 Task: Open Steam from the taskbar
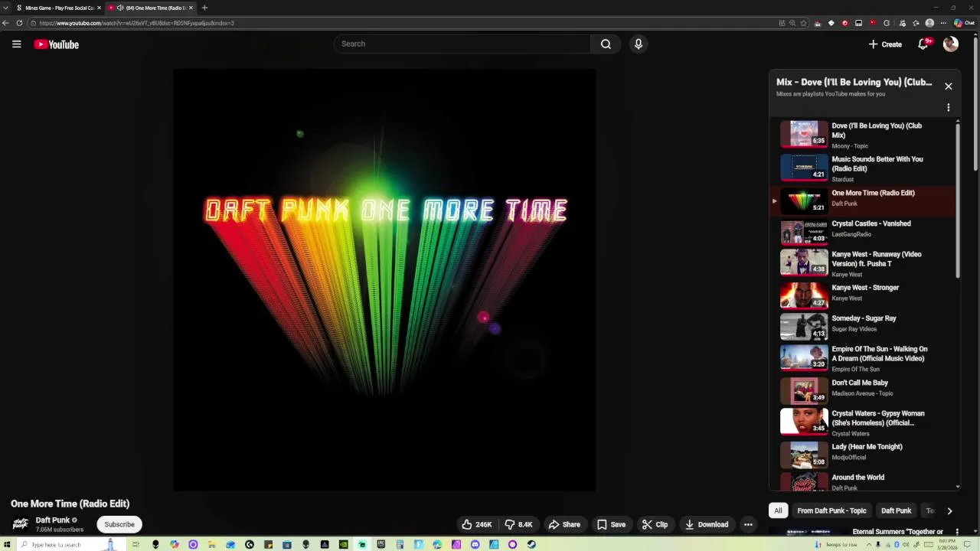531,545
